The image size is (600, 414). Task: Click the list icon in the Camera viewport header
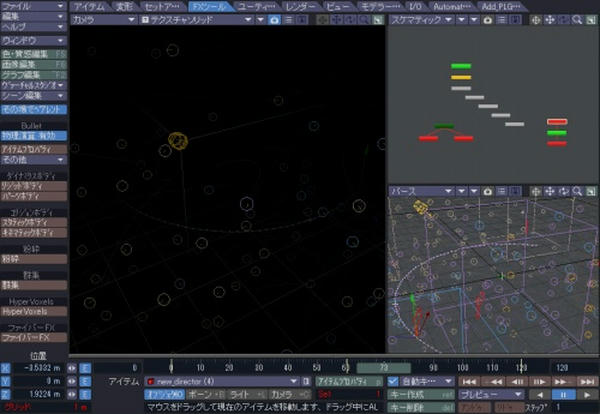(289, 20)
